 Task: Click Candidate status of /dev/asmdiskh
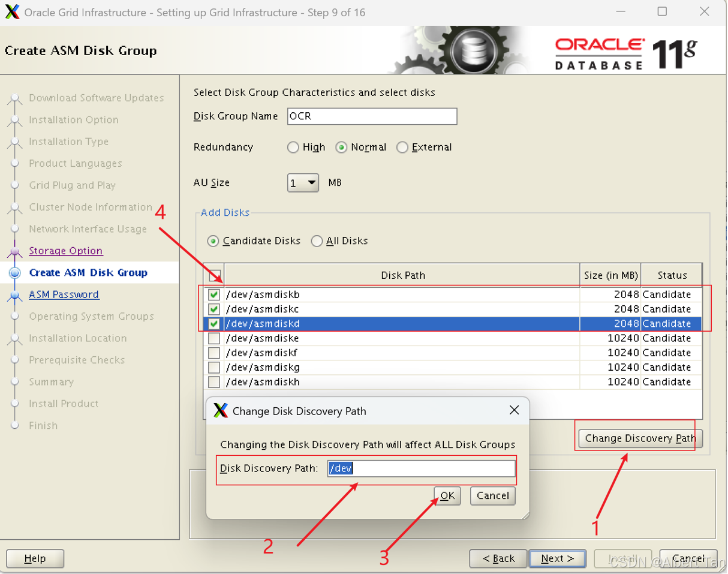click(x=666, y=381)
